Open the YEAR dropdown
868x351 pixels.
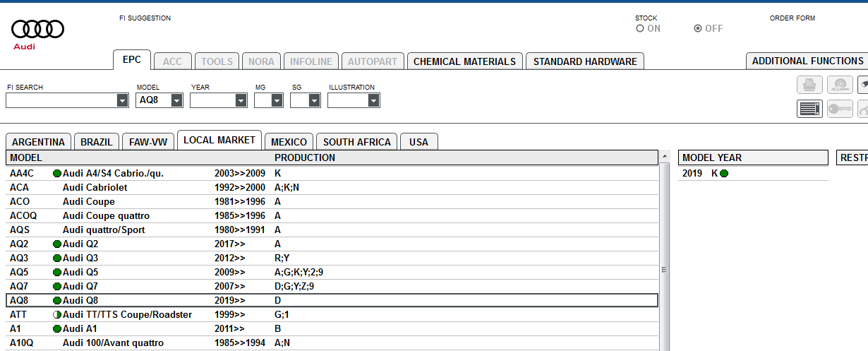pyautogui.click(x=241, y=100)
